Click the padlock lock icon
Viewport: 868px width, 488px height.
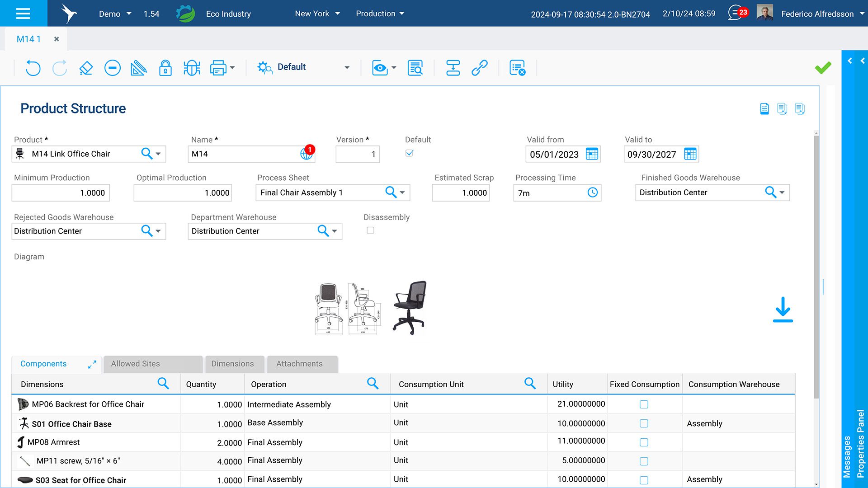(x=165, y=68)
